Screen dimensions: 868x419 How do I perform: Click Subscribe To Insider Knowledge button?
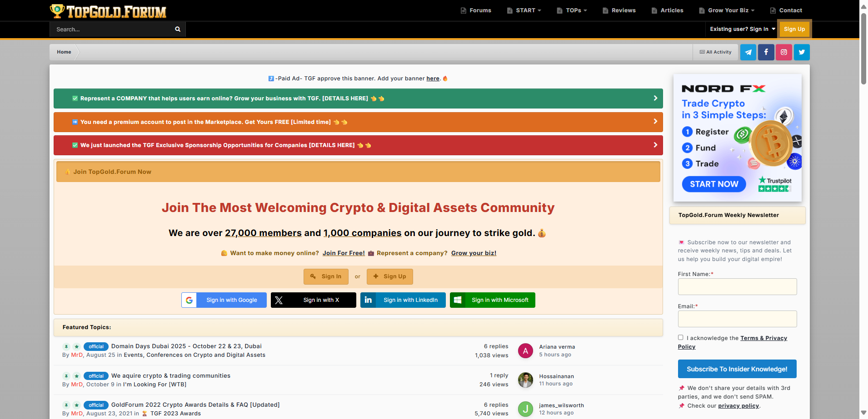coord(737,369)
